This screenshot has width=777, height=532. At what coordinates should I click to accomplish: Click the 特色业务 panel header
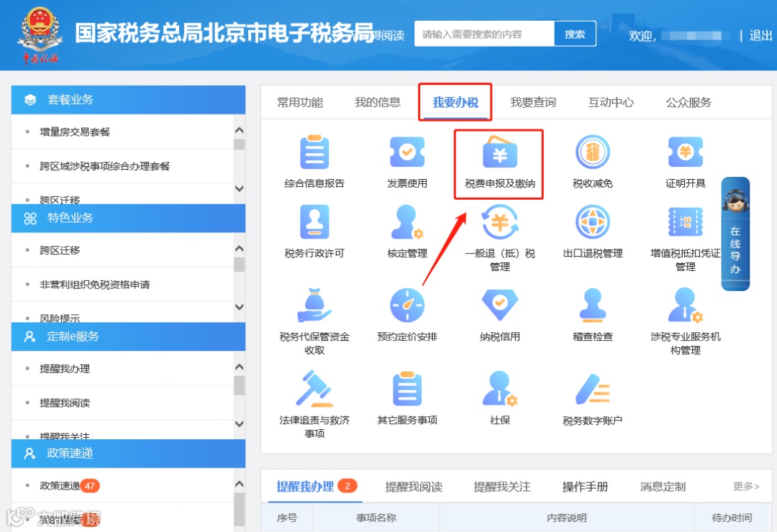pos(128,218)
